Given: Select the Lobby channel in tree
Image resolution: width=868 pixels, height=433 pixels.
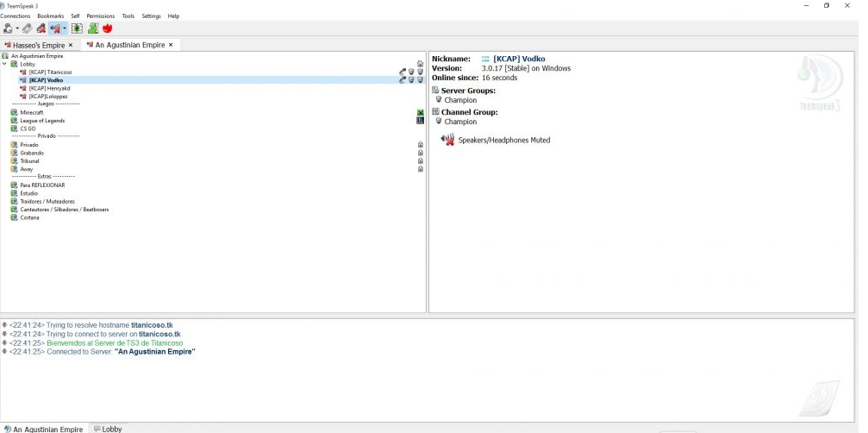Looking at the screenshot, I should point(28,64).
